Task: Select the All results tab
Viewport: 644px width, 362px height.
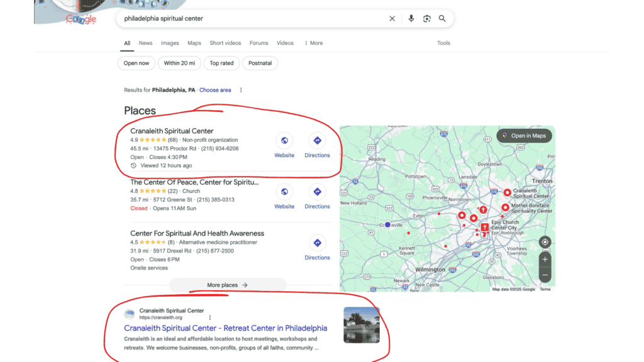Action: [127, 43]
